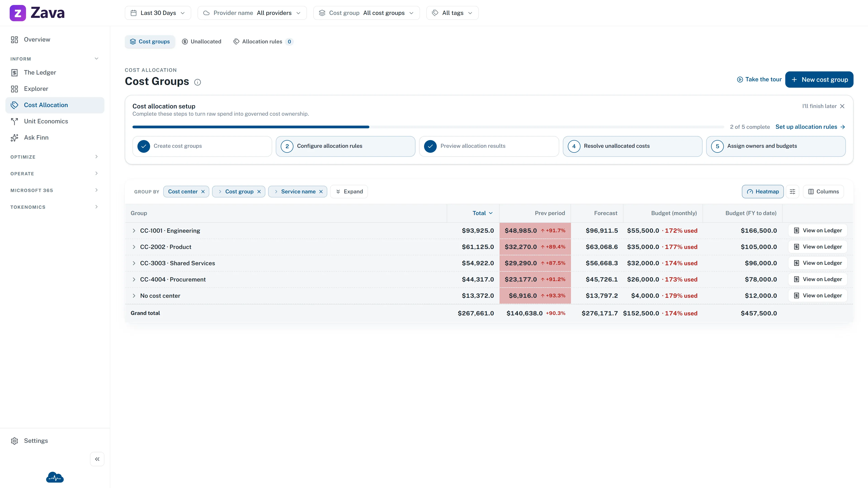The width and height of the screenshot is (868, 488).
Task: Open the Cost group filter dropdown
Action: 367,13
